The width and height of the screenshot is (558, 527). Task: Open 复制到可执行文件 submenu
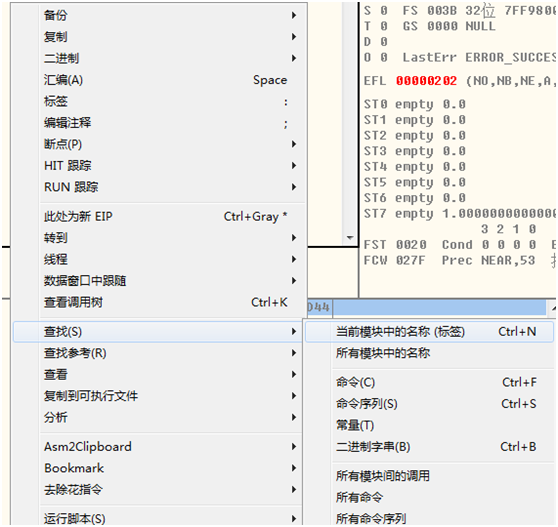point(158,396)
